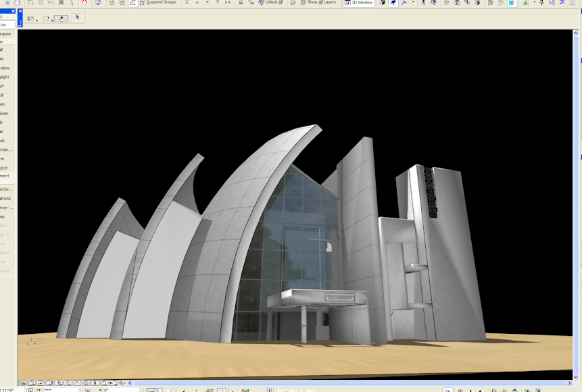Expand the small arrow after the 3D projection icons

click(413, 3)
